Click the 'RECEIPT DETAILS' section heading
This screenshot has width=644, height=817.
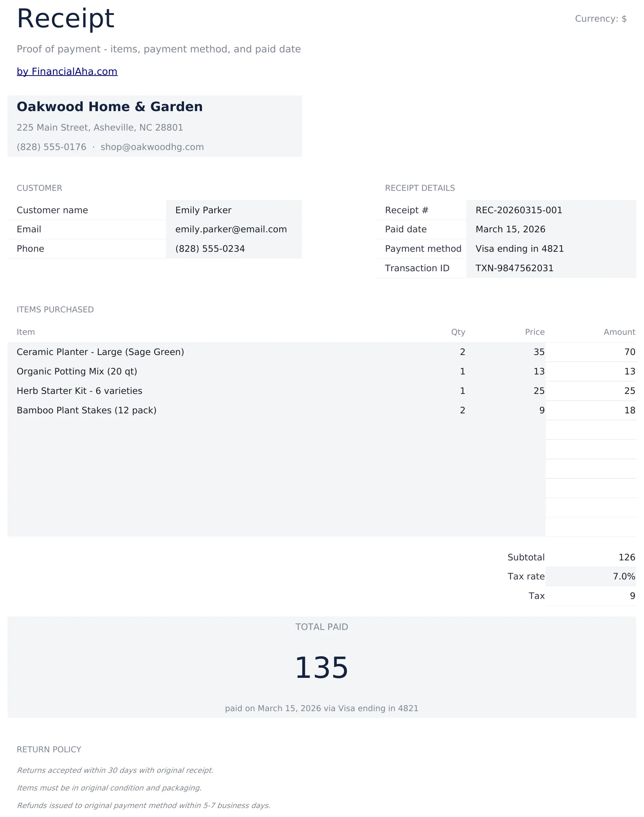coord(420,188)
